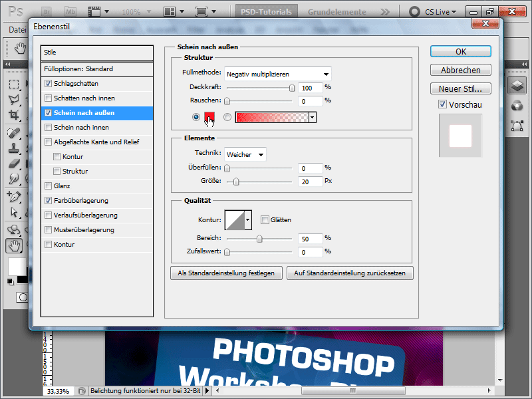Select the Verlaufsüberlagerung style row
Image resolution: width=532 pixels, height=399 pixels.
tap(96, 215)
